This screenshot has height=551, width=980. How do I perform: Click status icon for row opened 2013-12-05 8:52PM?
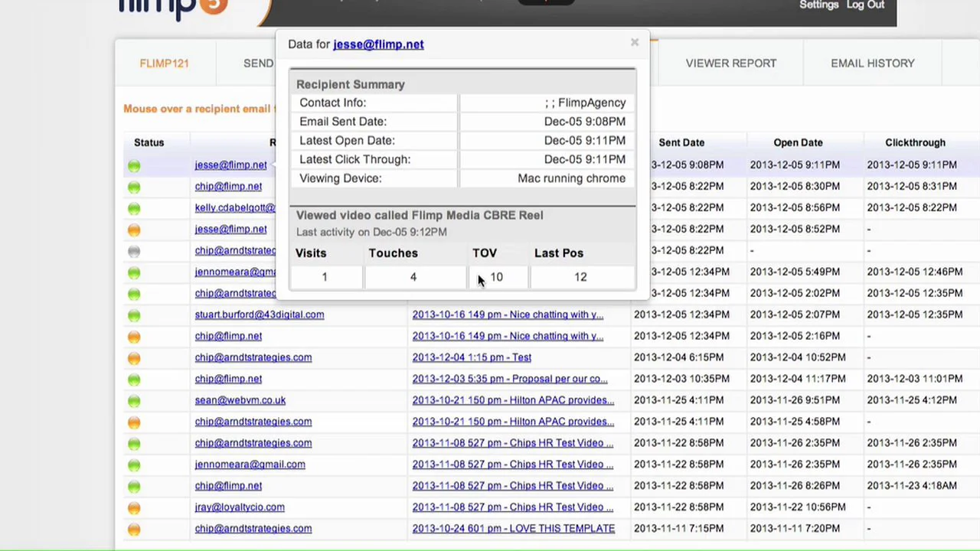pyautogui.click(x=134, y=230)
